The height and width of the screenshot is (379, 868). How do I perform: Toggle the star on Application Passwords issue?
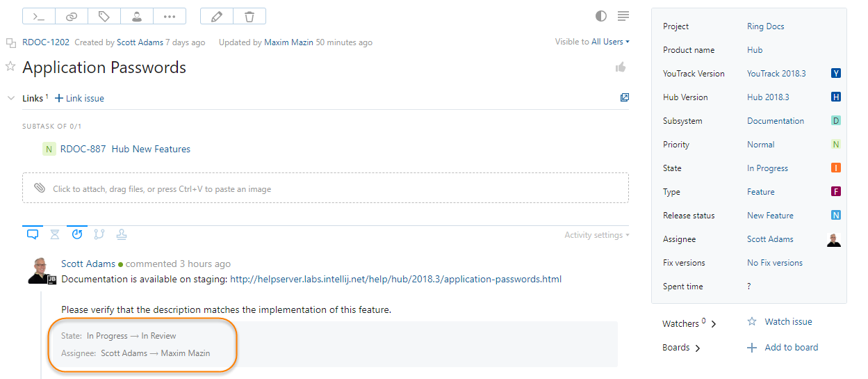10,67
